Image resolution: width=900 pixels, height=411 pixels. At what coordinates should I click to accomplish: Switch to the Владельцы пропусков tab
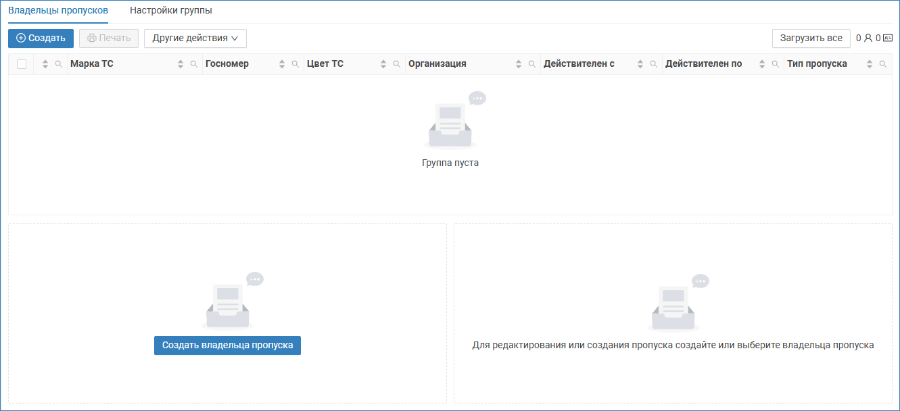coord(59,10)
